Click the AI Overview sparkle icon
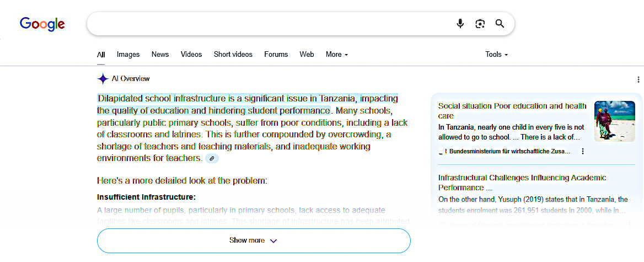644x262 pixels. [x=103, y=78]
